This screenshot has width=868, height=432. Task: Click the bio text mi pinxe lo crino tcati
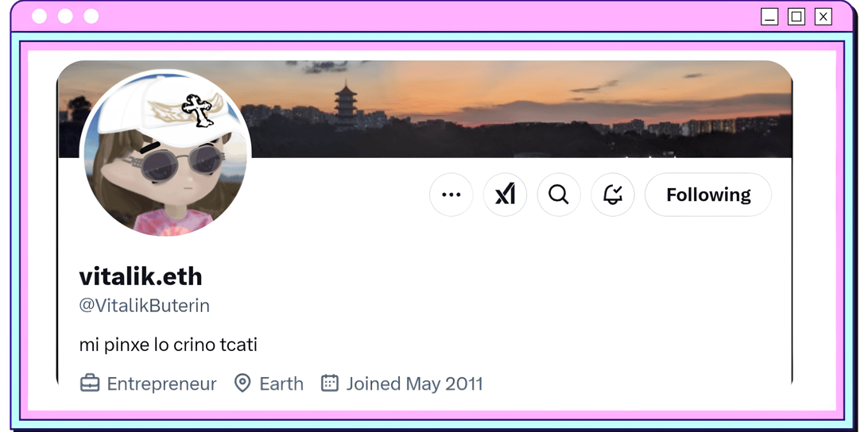click(169, 345)
